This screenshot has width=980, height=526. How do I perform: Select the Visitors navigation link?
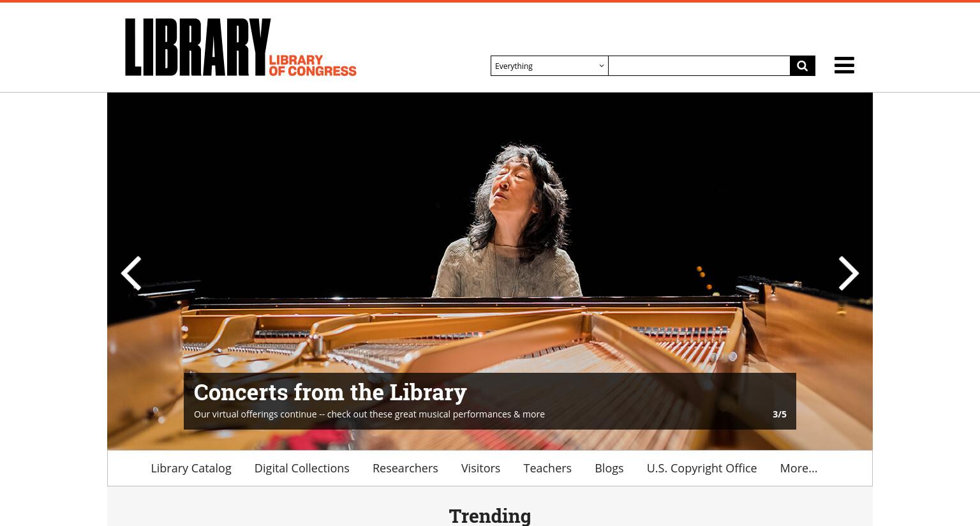pos(480,468)
